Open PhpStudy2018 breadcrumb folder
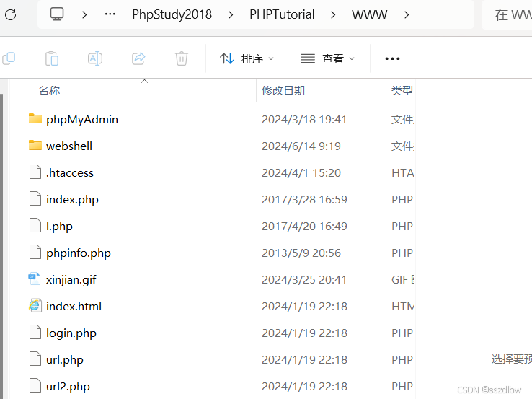The image size is (532, 399). click(x=172, y=14)
